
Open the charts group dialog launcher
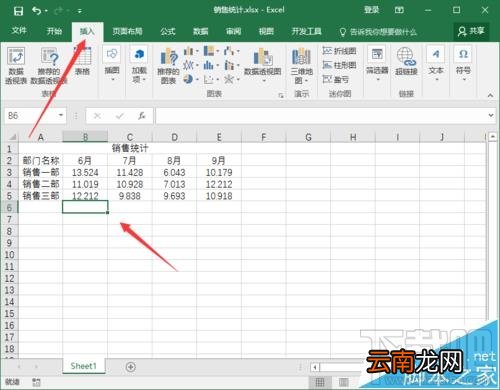(281, 96)
